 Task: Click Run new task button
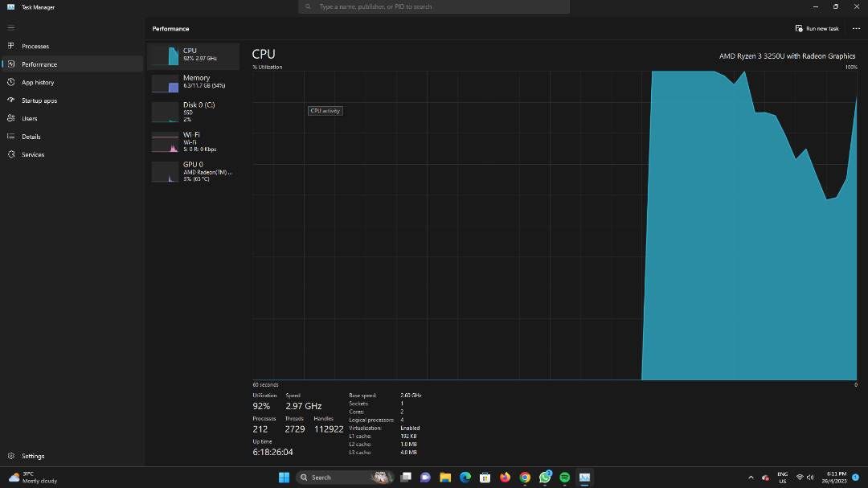[x=817, y=28]
